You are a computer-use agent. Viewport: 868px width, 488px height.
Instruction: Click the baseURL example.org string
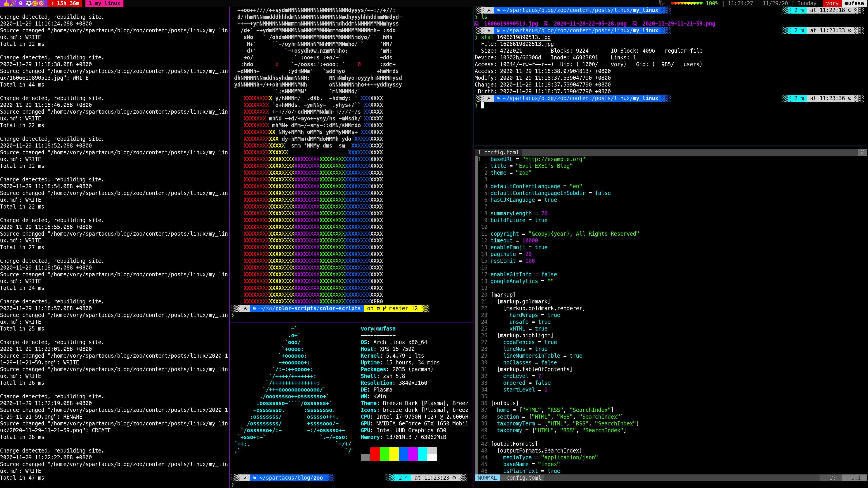point(553,159)
